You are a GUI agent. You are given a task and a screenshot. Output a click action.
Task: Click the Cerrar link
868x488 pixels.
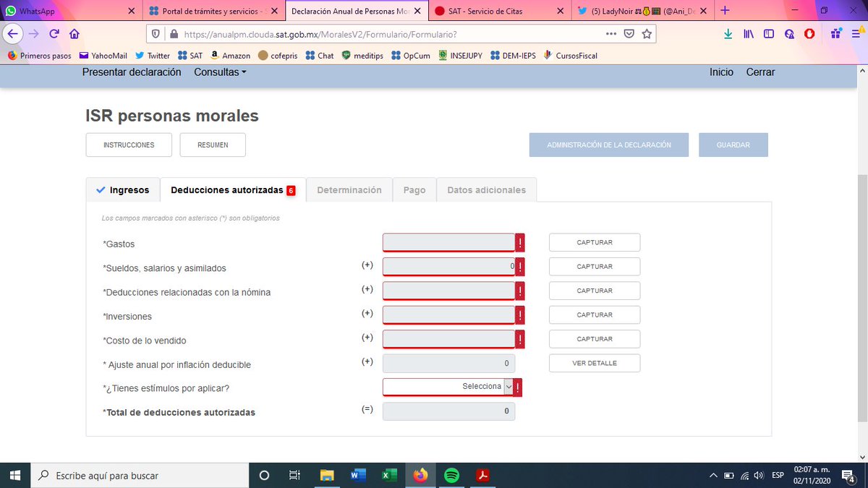[x=760, y=72]
